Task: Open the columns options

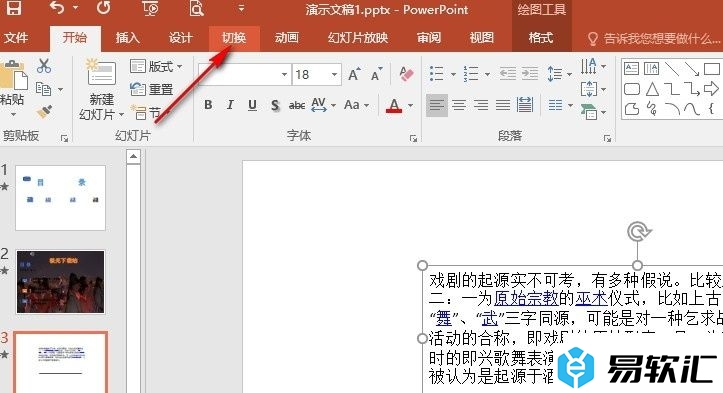Action: [x=560, y=106]
